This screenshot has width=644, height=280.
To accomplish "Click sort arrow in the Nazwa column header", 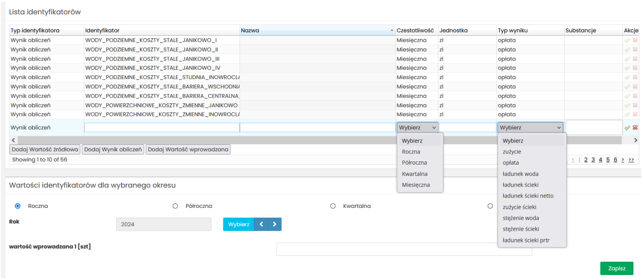I will pos(392,31).
